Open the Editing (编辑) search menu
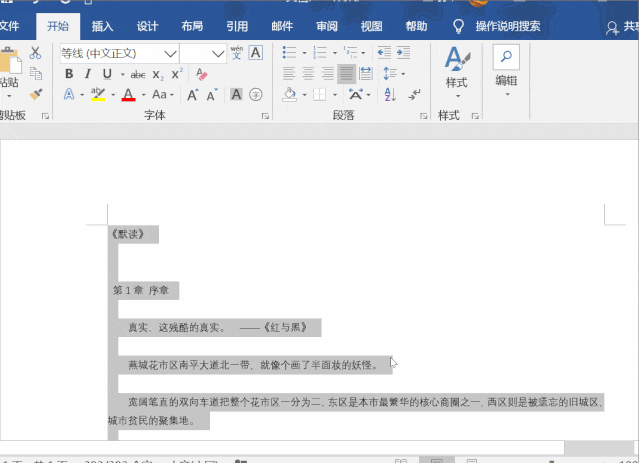The height and width of the screenshot is (463, 639). click(x=506, y=71)
